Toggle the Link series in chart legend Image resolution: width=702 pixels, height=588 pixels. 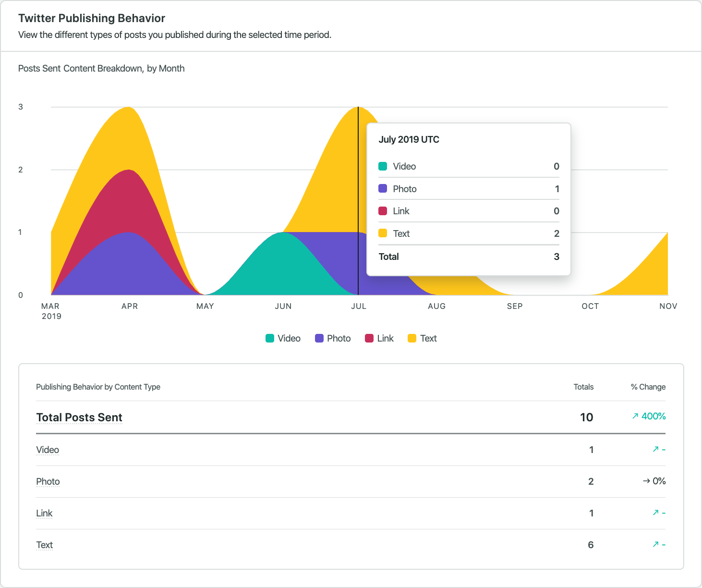pyautogui.click(x=379, y=338)
